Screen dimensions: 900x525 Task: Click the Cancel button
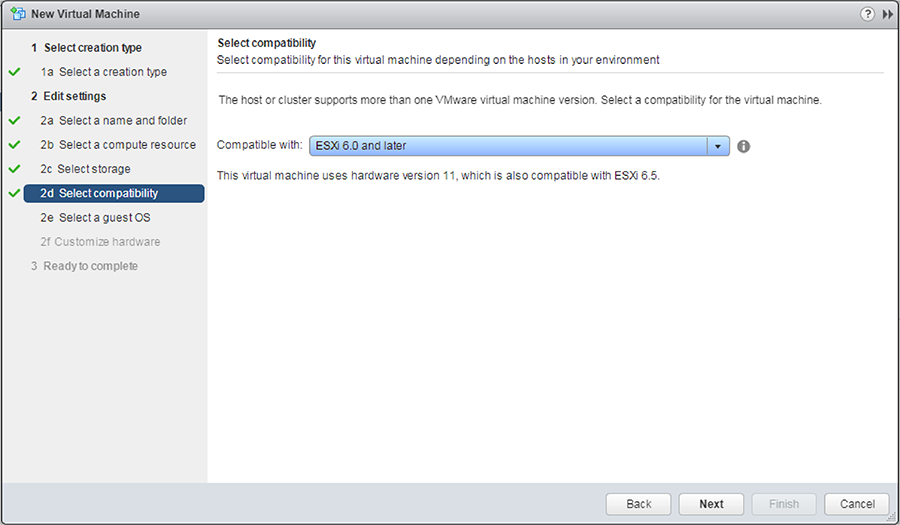pyautogui.click(x=857, y=504)
